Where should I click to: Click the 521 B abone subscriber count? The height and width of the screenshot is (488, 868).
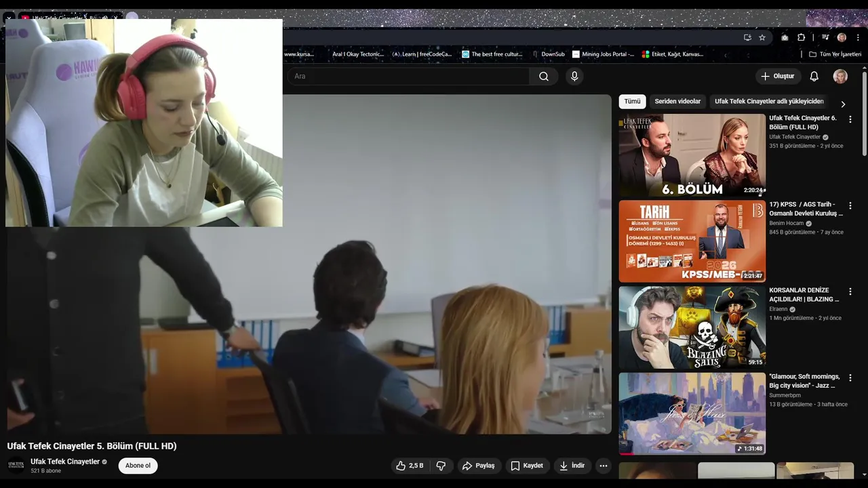(x=45, y=471)
